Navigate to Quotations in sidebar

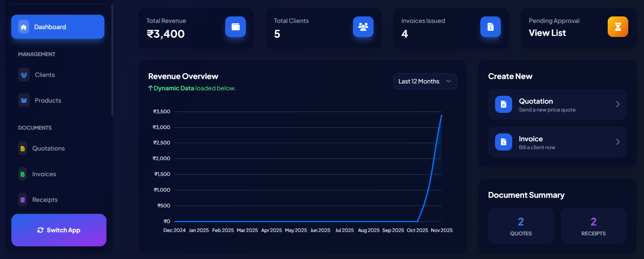click(x=58, y=148)
